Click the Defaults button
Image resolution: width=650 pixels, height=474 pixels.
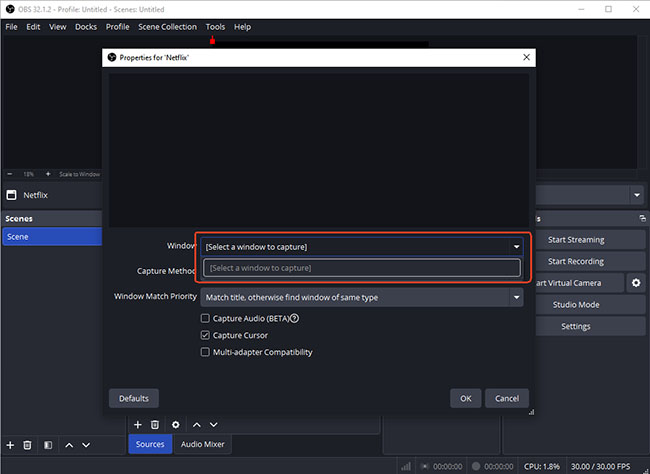coord(133,398)
